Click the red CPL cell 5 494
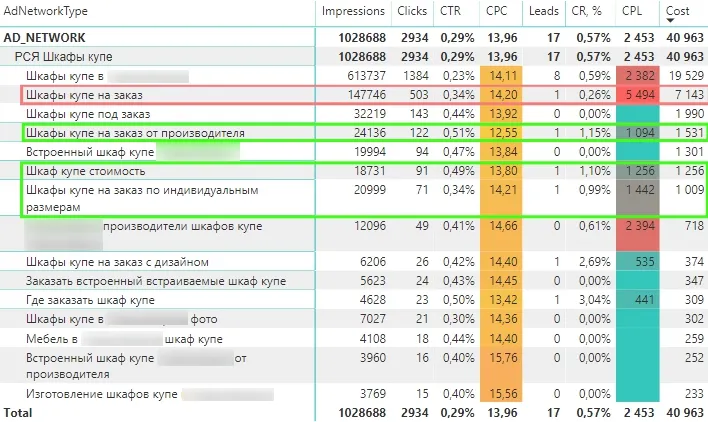 pos(638,95)
